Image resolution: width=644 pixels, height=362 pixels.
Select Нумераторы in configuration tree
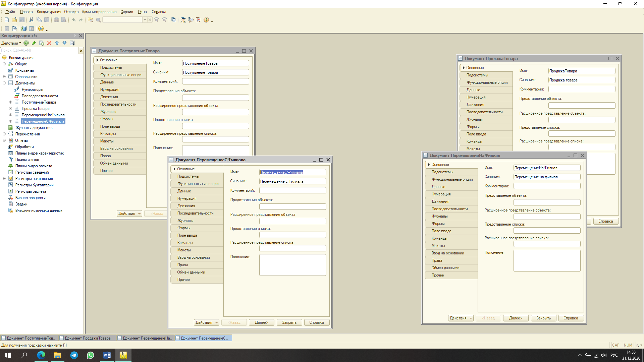tap(33, 89)
